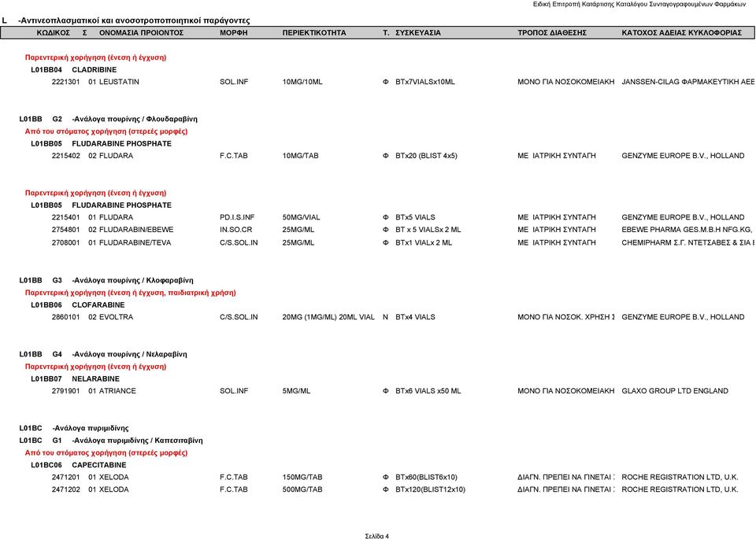Click the Σελίδα 4 page number

coord(376,536)
